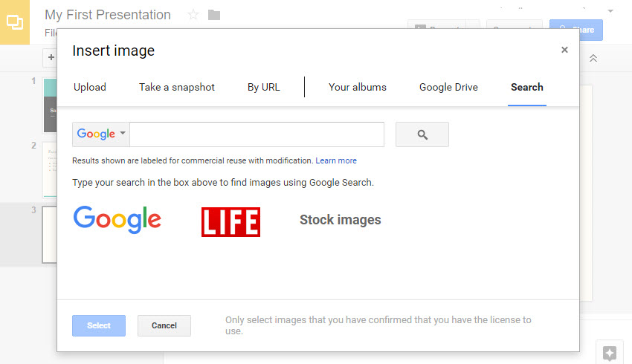Collapse the toolbar with the double chevron

593,58
